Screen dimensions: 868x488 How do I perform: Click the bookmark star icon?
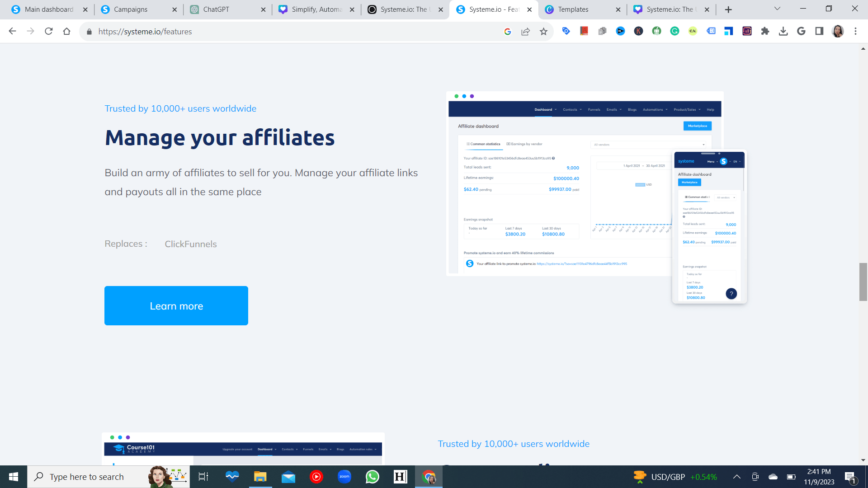pos(543,32)
